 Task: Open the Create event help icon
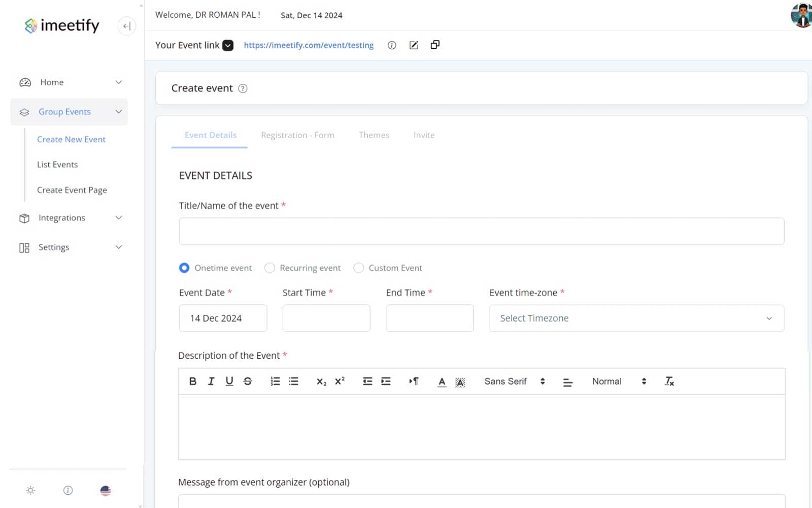click(x=243, y=88)
